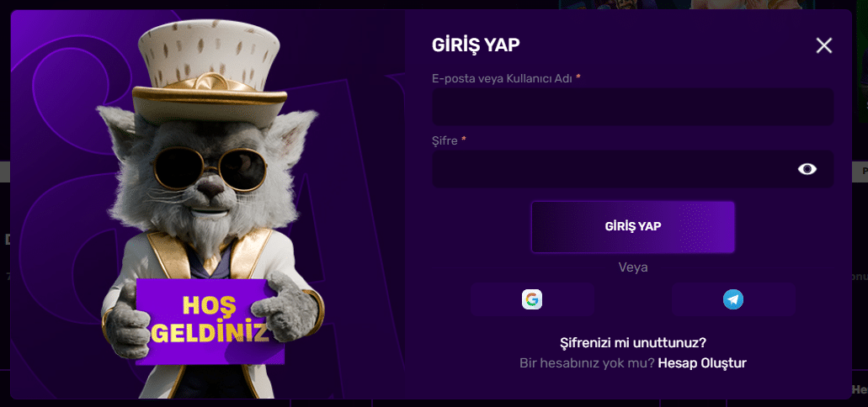Click the Şifre field label
The width and height of the screenshot is (868, 407).
click(445, 141)
